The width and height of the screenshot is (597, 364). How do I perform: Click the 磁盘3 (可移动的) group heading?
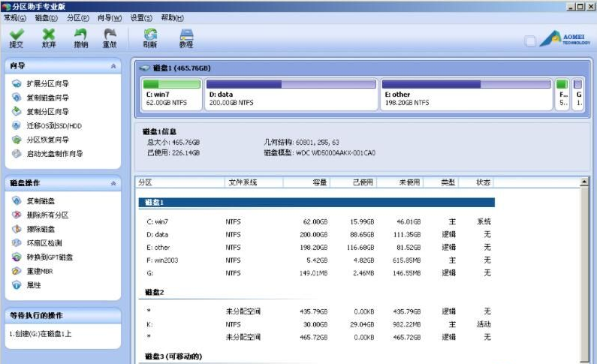click(x=173, y=356)
